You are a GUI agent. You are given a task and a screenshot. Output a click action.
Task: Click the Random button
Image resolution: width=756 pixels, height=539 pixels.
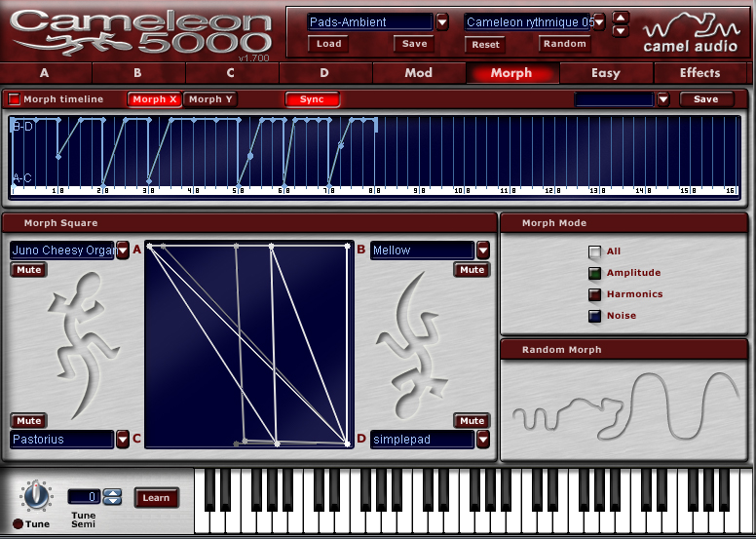pos(565,44)
